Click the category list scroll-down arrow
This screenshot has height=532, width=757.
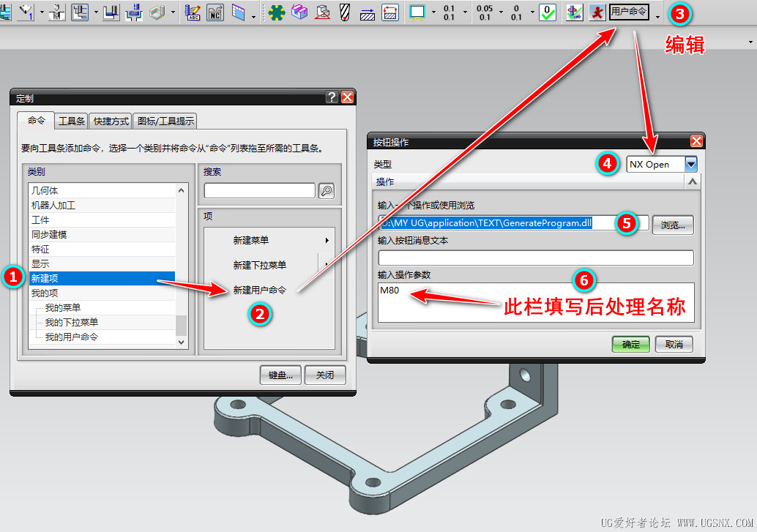point(182,342)
